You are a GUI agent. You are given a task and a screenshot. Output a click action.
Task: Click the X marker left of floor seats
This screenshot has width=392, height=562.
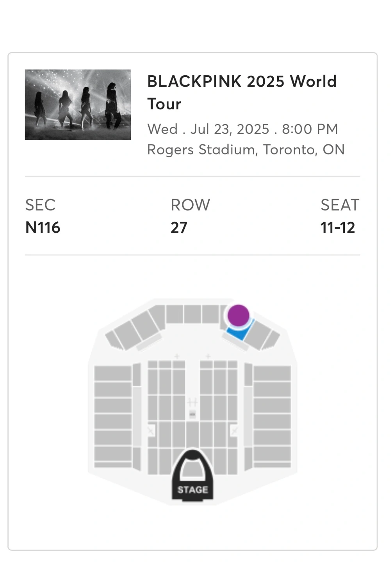[x=151, y=431]
